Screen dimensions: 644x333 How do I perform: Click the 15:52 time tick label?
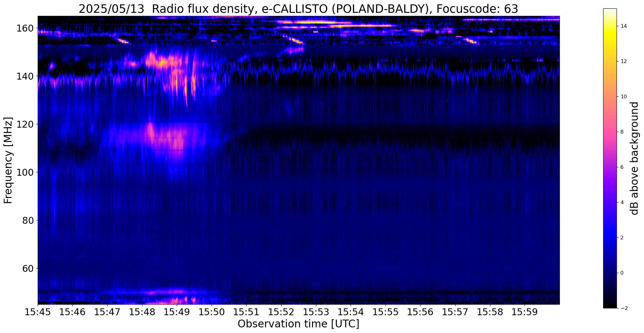(x=281, y=312)
